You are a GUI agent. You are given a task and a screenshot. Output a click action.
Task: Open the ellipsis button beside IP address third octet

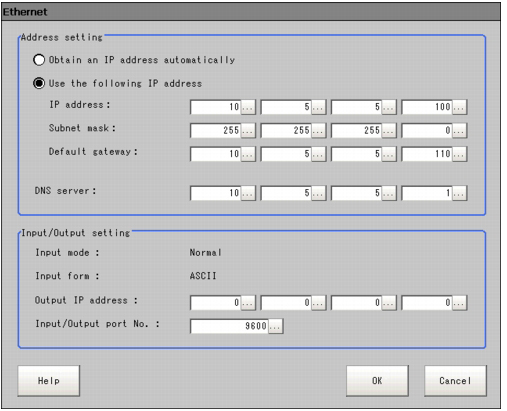[x=389, y=107]
